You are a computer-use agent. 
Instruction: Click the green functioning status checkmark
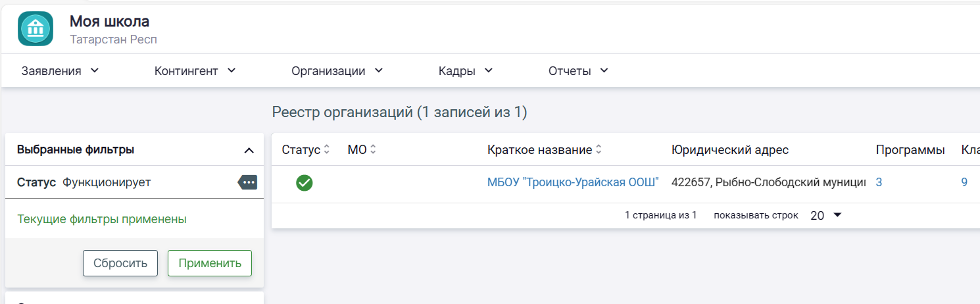pyautogui.click(x=304, y=183)
